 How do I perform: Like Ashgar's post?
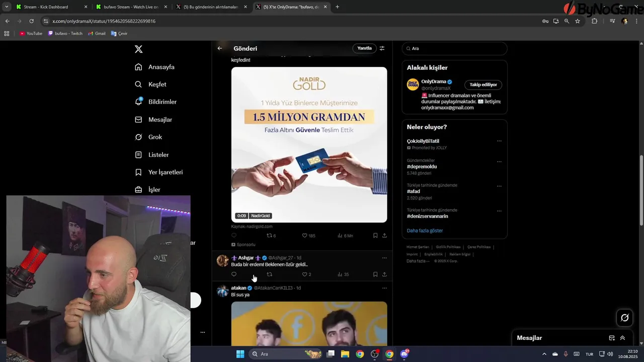point(306,275)
